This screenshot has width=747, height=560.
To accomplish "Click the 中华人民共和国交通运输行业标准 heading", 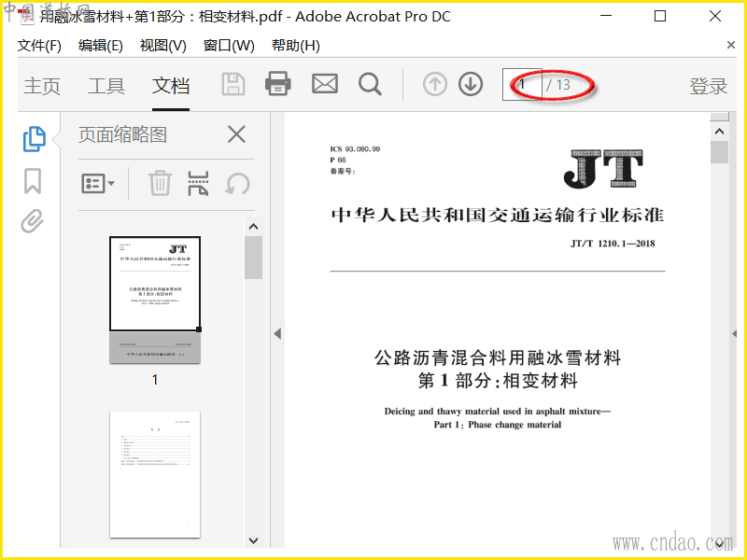I will (x=498, y=216).
